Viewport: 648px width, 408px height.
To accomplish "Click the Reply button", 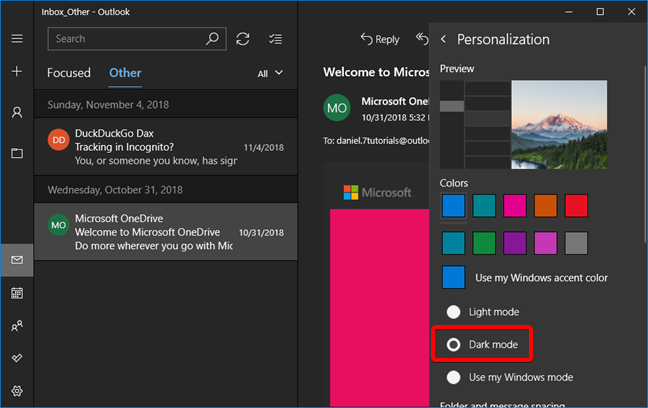I will coord(380,39).
